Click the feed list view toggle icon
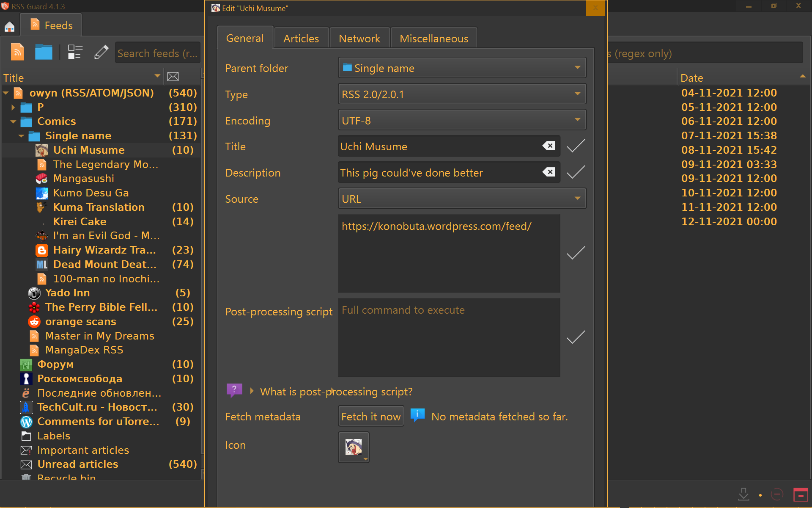The height and width of the screenshot is (508, 812). coord(75,52)
